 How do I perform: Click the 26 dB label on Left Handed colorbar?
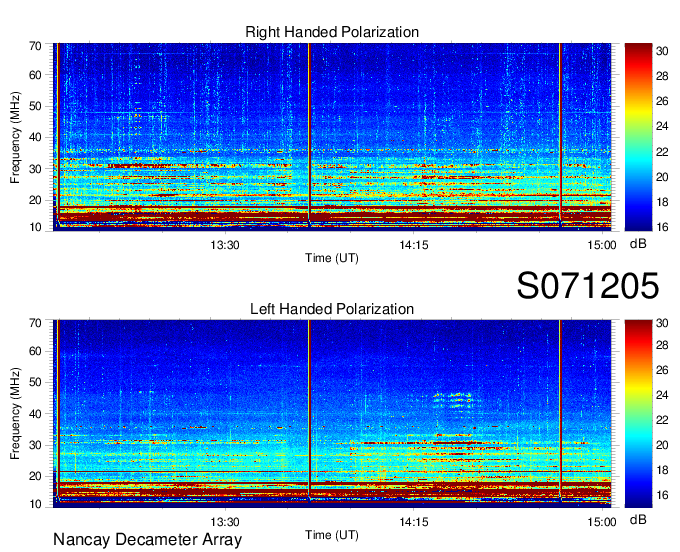point(662,370)
